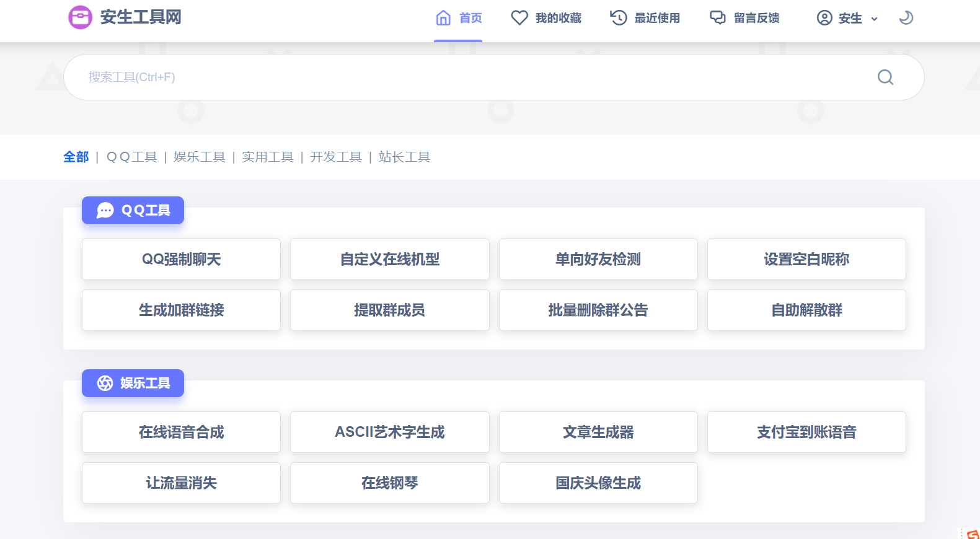980x539 pixels.
Task: Open 我的收藏 in navigation
Action: coord(558,18)
